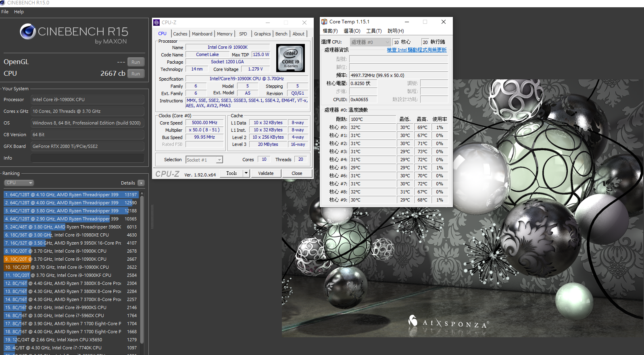Click the 0.8250 core voltage field in Core Temp

coord(363,83)
